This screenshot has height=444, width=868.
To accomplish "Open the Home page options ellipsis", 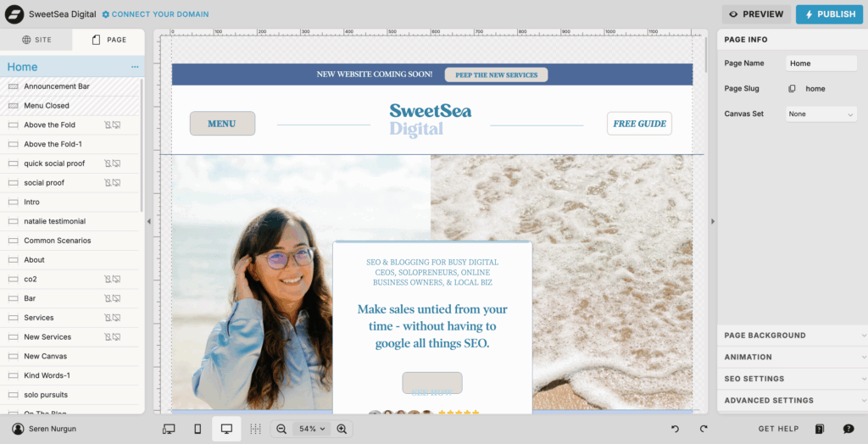I will 135,67.
